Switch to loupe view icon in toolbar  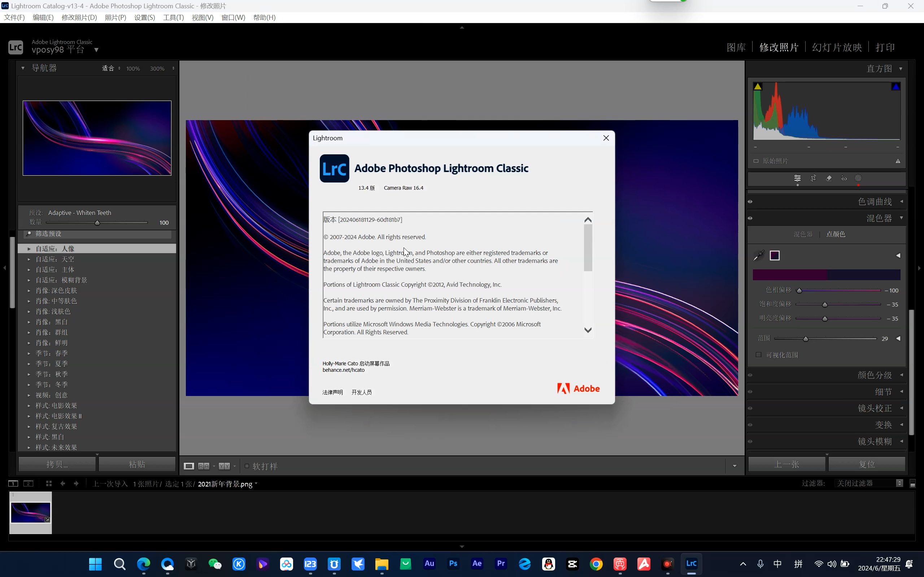[x=189, y=466]
